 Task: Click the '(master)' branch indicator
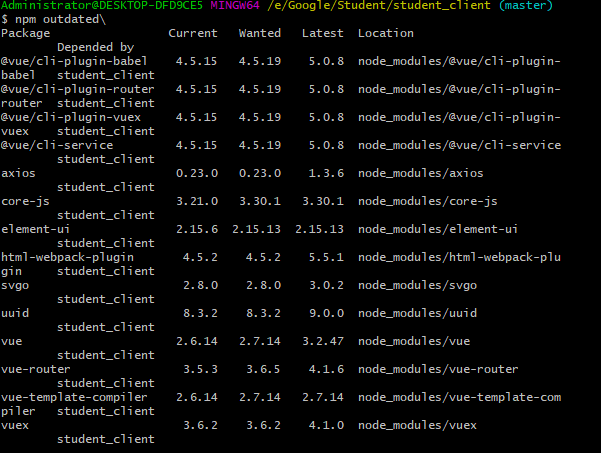click(525, 5)
